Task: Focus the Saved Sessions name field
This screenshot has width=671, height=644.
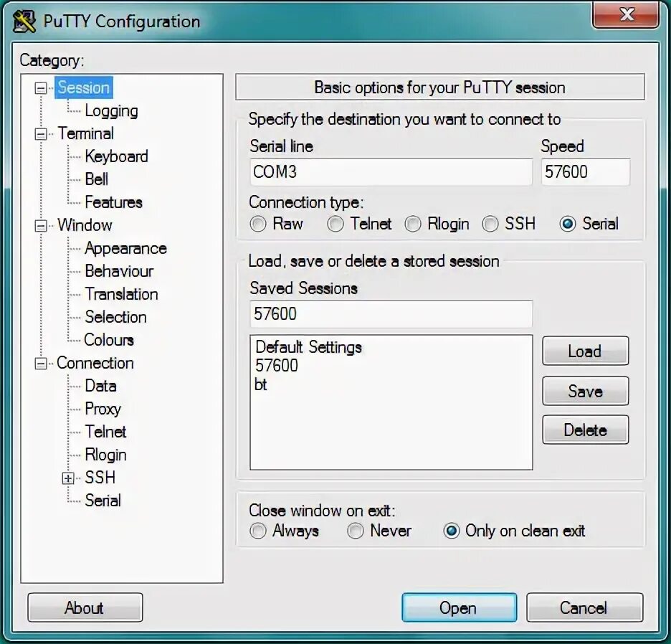Action: 391,314
